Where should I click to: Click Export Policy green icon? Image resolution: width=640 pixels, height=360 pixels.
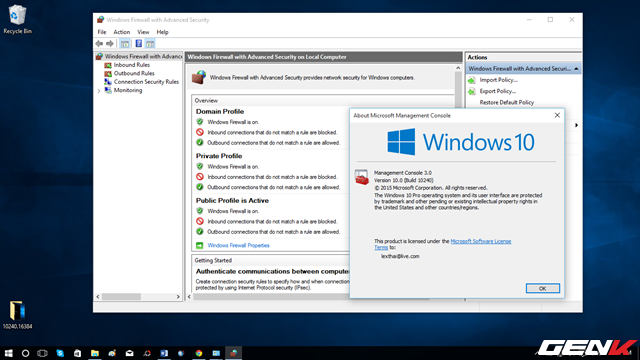tap(472, 91)
